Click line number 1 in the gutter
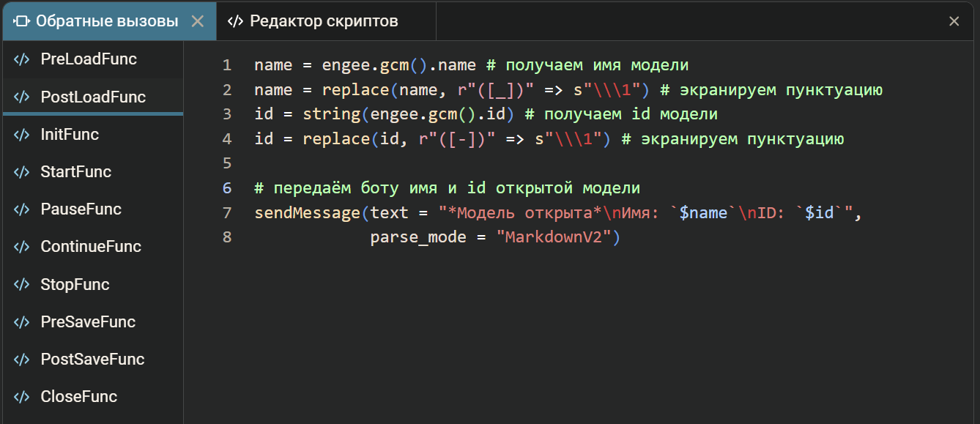 (x=227, y=65)
